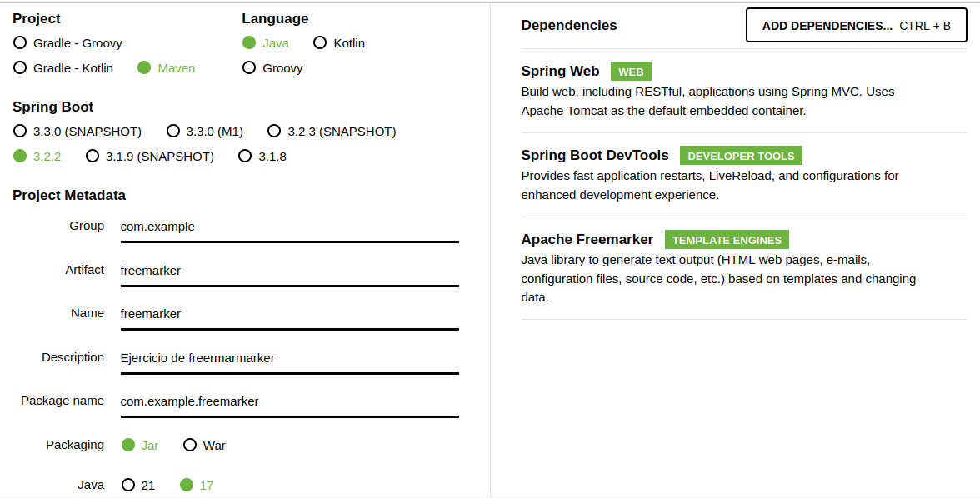
Task: Click the green WEB tag
Action: (x=631, y=72)
